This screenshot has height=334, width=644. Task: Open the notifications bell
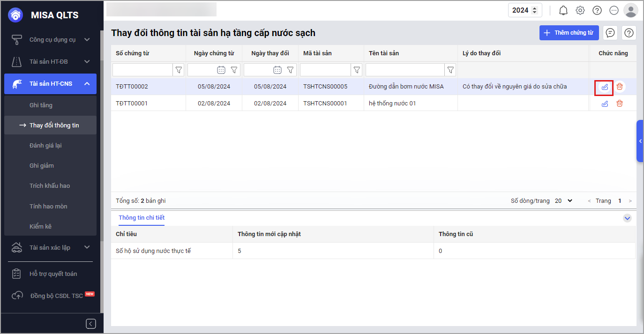pos(563,10)
